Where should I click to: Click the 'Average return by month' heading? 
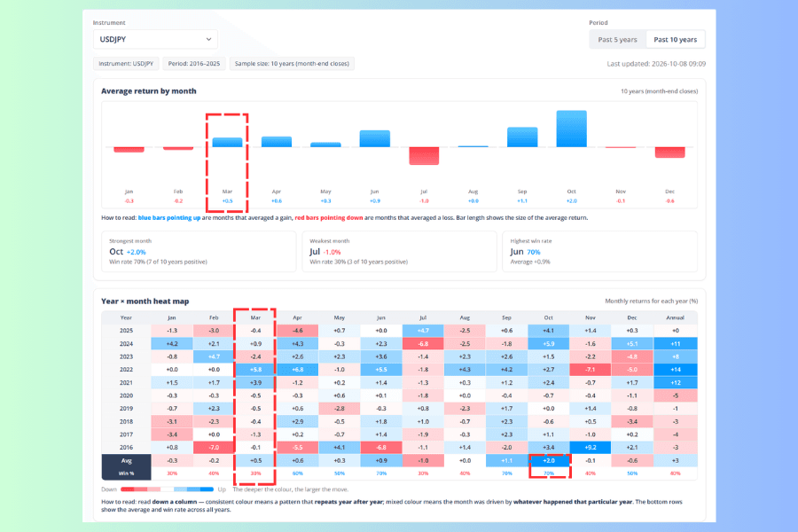(x=149, y=91)
